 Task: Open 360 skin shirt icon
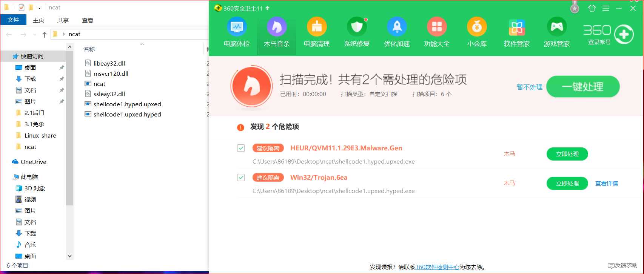point(592,8)
